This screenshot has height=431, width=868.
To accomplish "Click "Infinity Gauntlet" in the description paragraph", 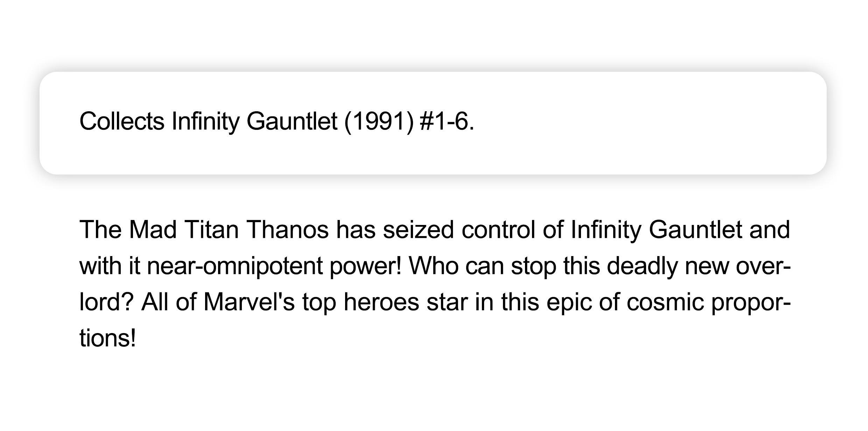I will 656,230.
